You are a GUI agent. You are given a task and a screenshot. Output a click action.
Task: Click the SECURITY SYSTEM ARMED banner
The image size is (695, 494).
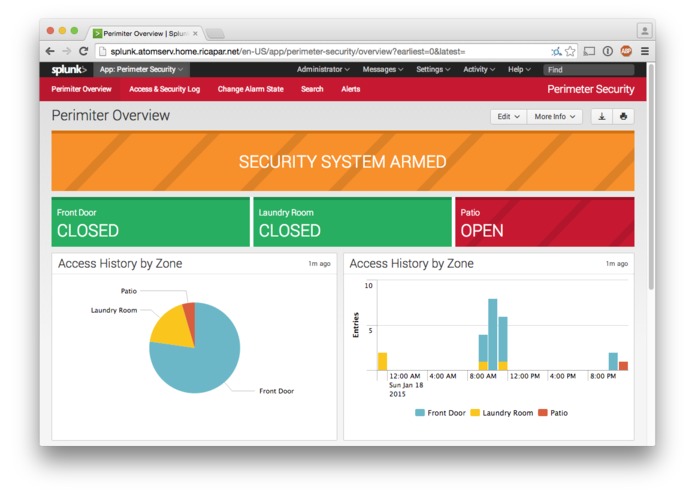coord(343,161)
